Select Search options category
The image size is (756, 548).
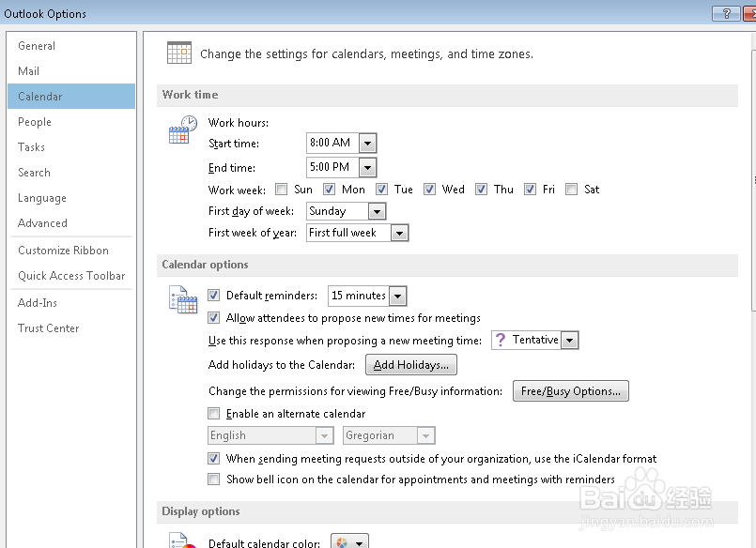[x=71, y=173]
